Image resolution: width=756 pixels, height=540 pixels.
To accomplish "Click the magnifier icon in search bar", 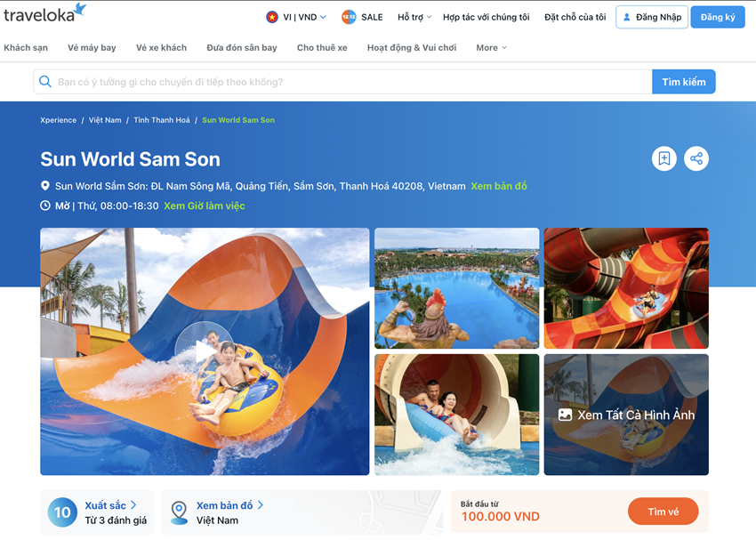I will (x=45, y=82).
